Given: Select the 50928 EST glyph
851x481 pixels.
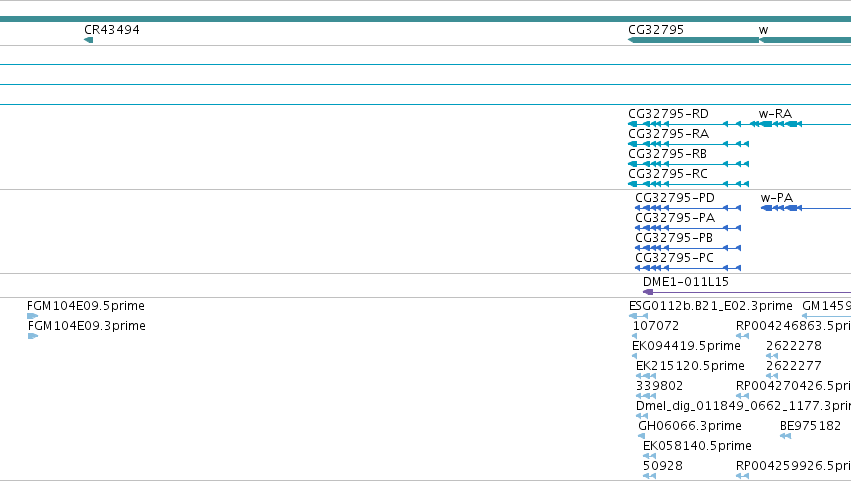Looking at the screenshot, I should 649,477.
